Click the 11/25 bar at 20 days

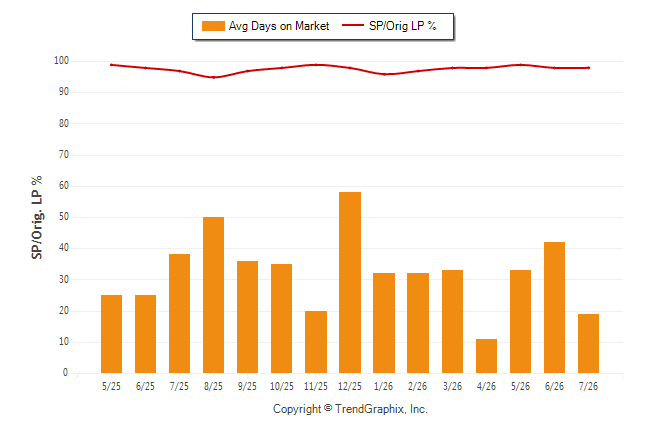316,342
